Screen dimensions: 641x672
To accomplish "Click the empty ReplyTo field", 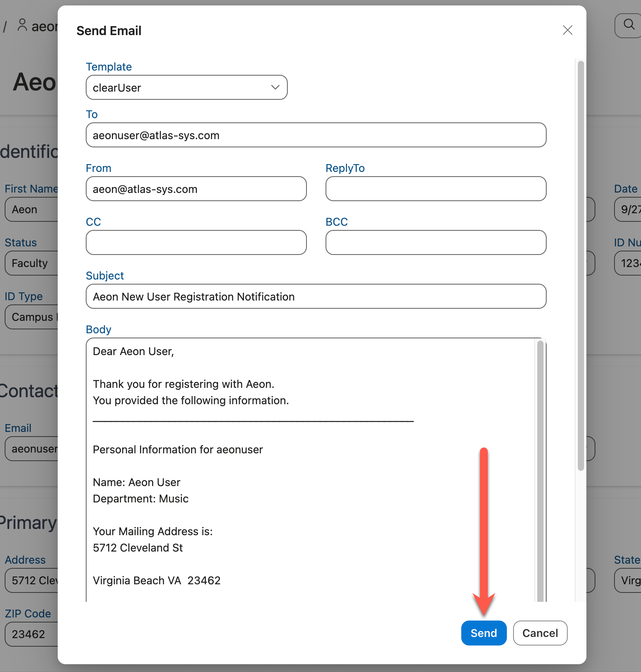I will 436,189.
